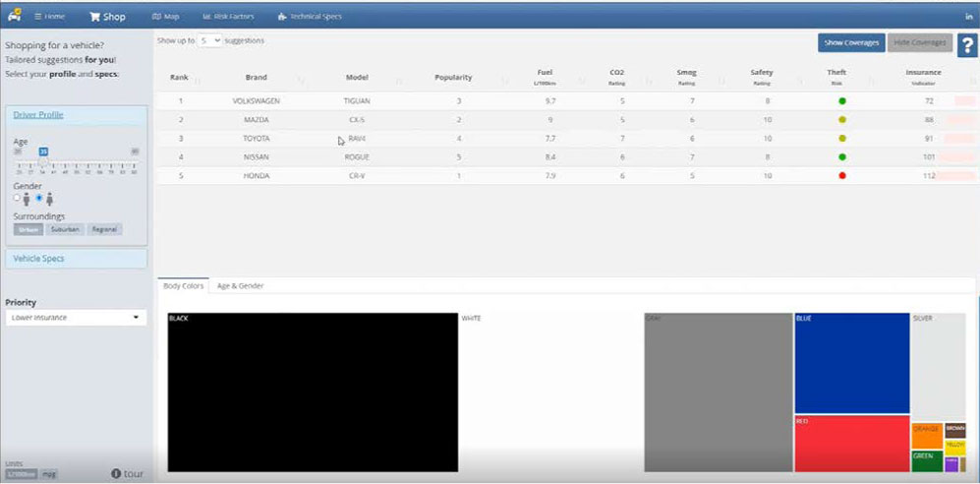This screenshot has width=980, height=484.
Task: Click the first person gender icon
Action: [27, 199]
